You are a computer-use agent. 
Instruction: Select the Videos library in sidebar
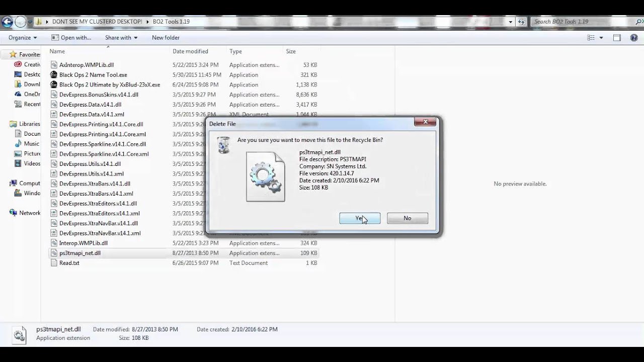click(28, 163)
